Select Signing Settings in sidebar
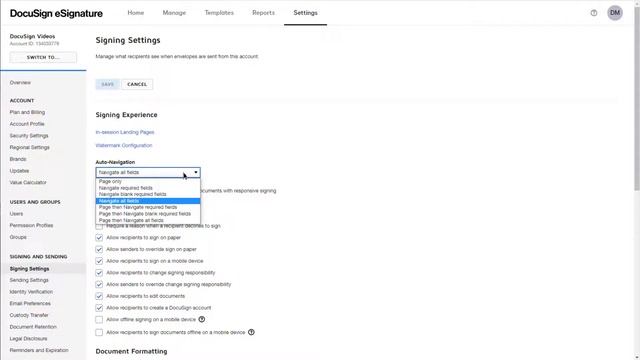Screen dimensions: 640x360 [x=29, y=269]
